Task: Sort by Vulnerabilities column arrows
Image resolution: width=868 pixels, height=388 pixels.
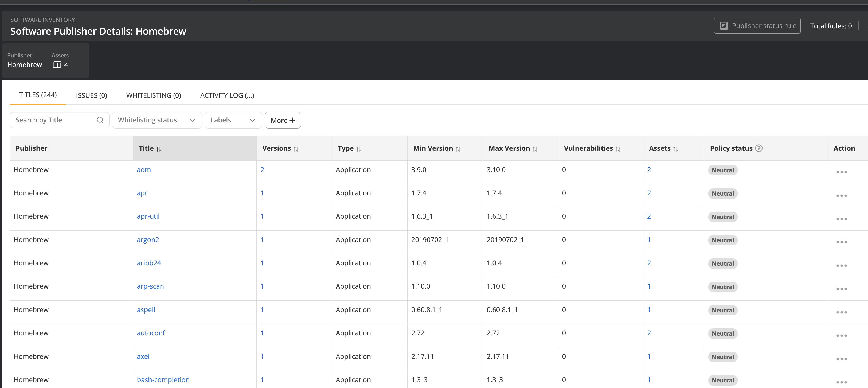Action: point(618,149)
